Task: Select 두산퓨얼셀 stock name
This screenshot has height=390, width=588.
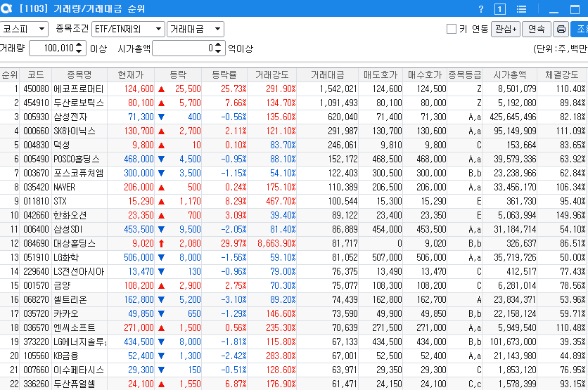Action: (x=75, y=384)
